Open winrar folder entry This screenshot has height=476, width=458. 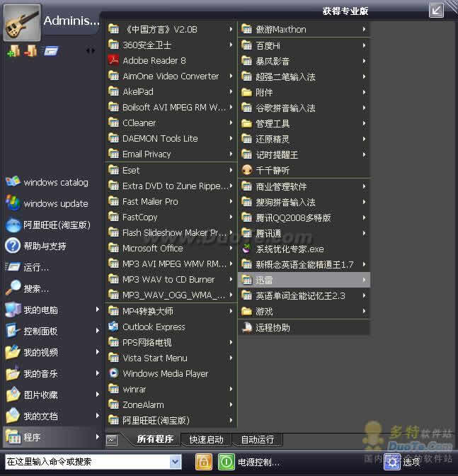pyautogui.click(x=171, y=389)
